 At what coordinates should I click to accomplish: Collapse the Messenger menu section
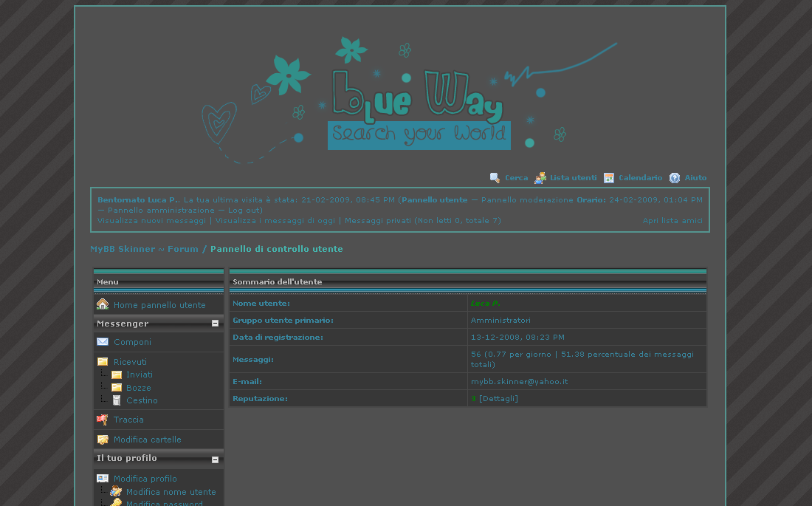[x=215, y=324]
